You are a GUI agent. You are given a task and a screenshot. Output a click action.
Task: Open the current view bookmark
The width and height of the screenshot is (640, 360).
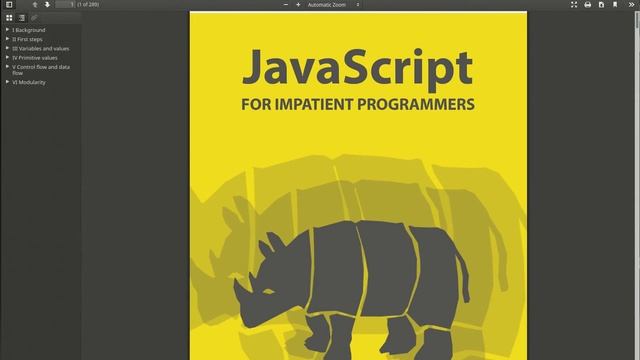pyautogui.click(x=615, y=4)
